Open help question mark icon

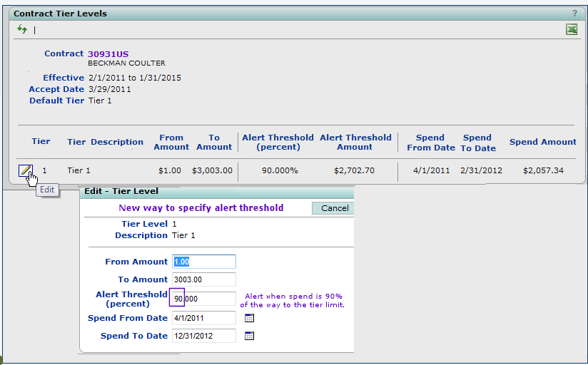tap(574, 14)
